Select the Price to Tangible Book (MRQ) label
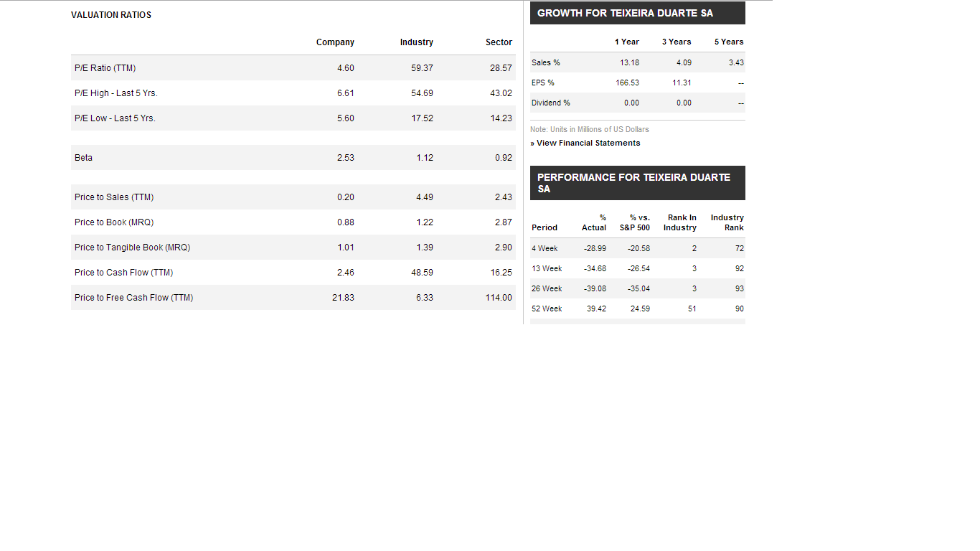980x551 pixels. pyautogui.click(x=132, y=248)
